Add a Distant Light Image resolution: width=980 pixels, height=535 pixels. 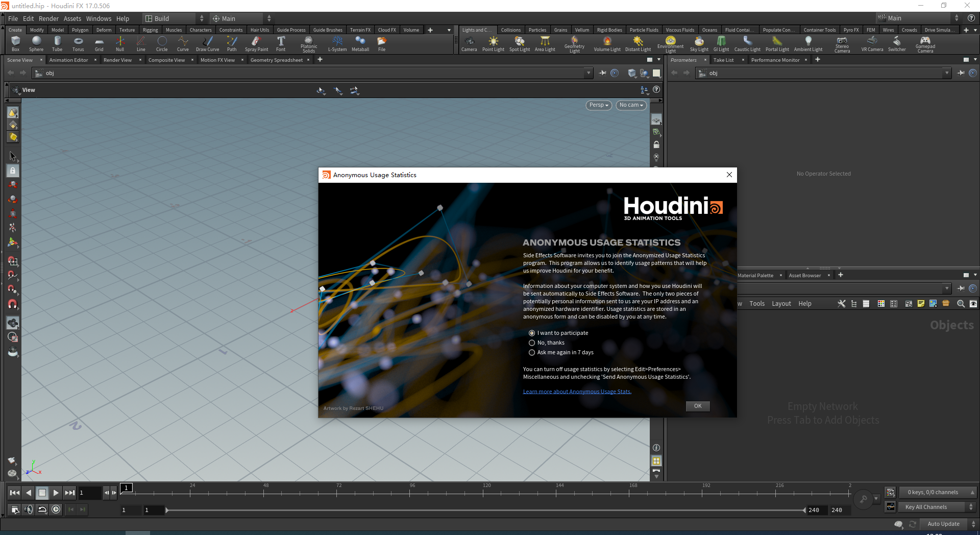[x=638, y=44]
